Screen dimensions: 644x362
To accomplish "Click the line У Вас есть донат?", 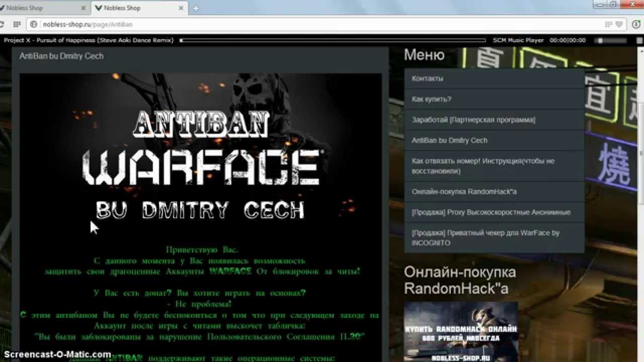I will click(x=200, y=293).
